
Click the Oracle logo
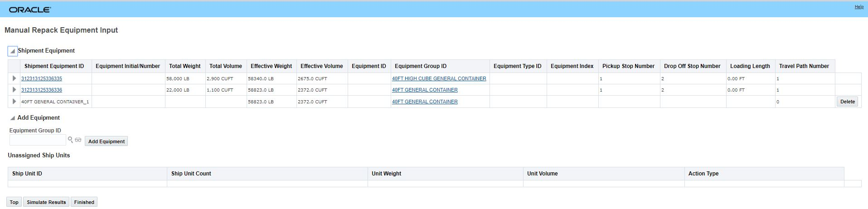click(30, 10)
